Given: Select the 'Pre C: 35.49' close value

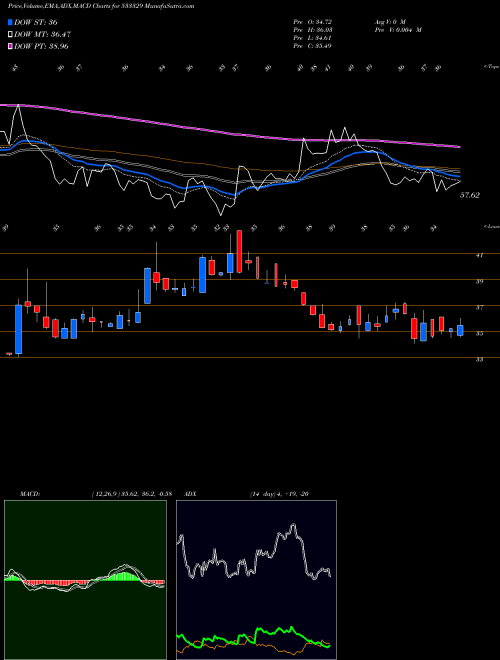Looking at the screenshot, I should click(313, 45).
